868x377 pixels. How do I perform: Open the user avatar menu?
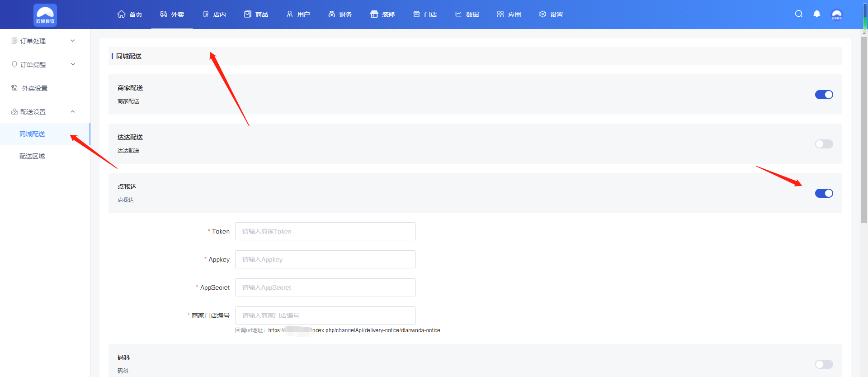(x=837, y=14)
